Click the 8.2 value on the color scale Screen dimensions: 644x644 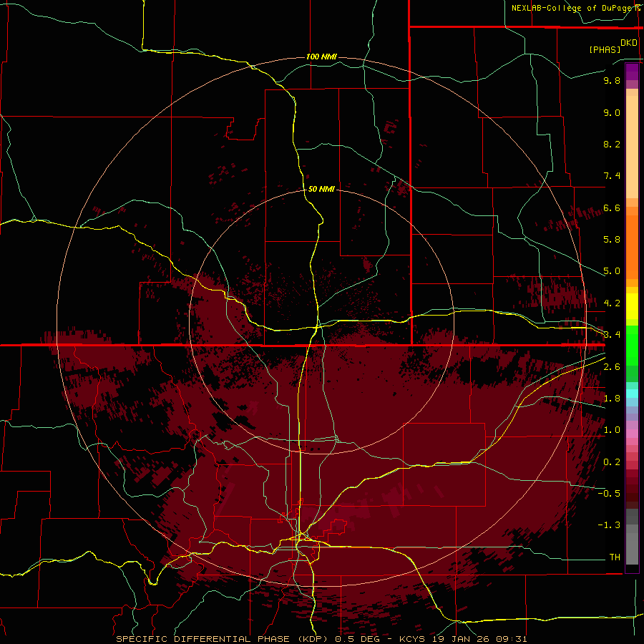coord(612,144)
